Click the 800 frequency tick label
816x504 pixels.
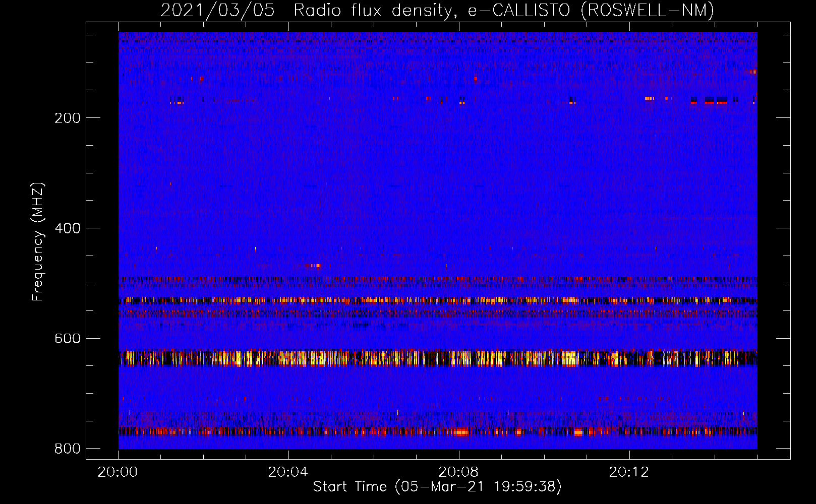click(x=68, y=449)
